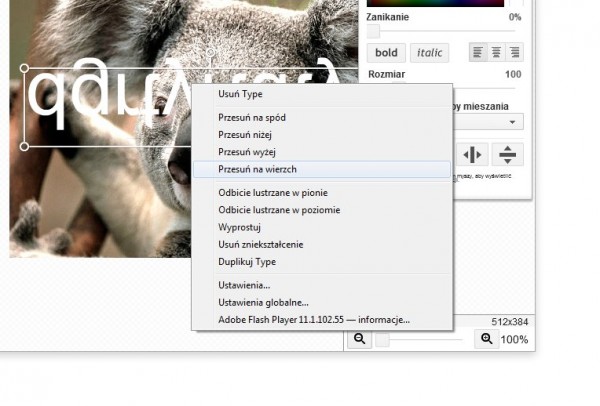Toggle bold text formatting
Viewport: 600px width, 406px height.
point(386,52)
